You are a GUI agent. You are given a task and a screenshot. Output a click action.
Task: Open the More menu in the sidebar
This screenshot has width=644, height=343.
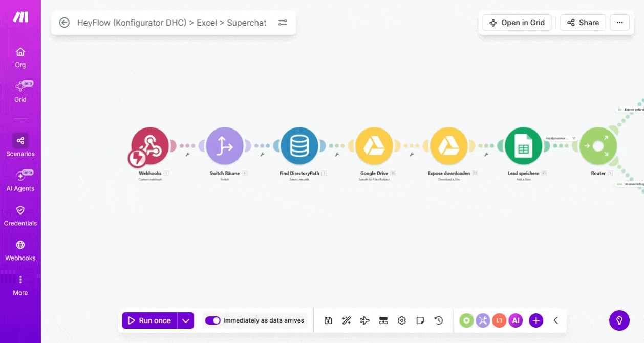click(20, 286)
